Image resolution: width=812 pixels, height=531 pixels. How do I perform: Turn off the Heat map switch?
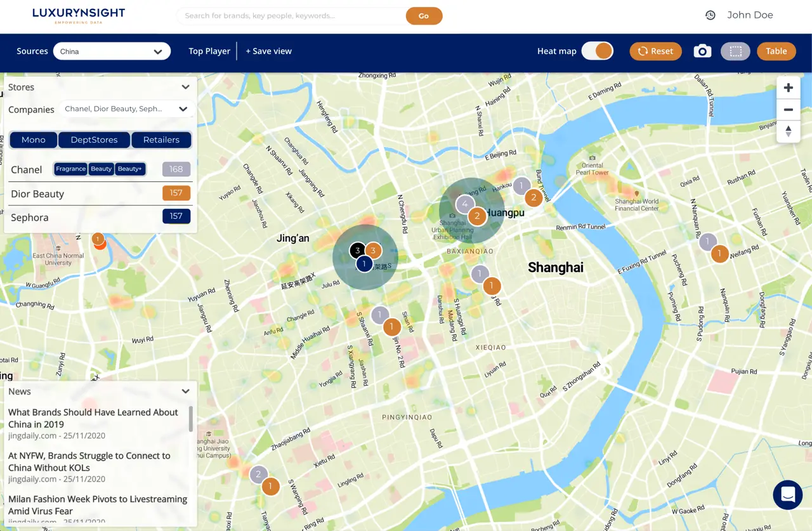coord(597,51)
